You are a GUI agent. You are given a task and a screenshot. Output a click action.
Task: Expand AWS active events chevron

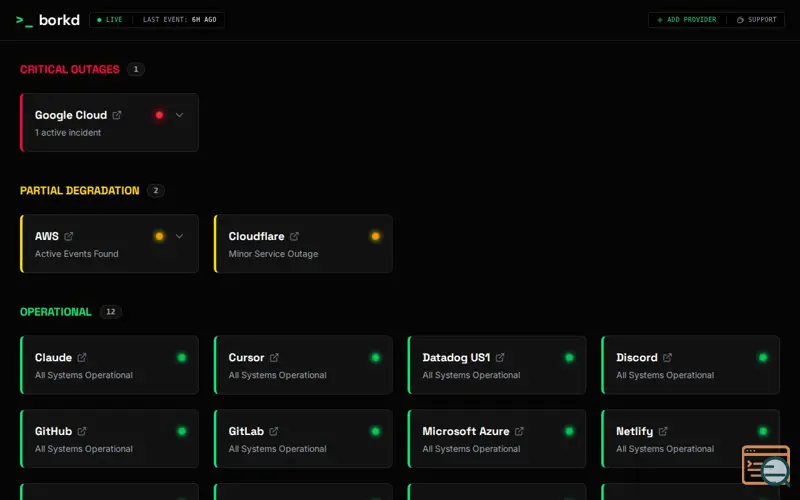tap(180, 236)
